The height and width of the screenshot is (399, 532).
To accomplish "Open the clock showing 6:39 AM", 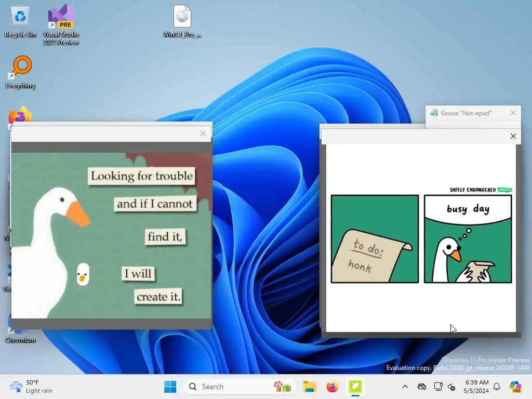I will tap(476, 387).
